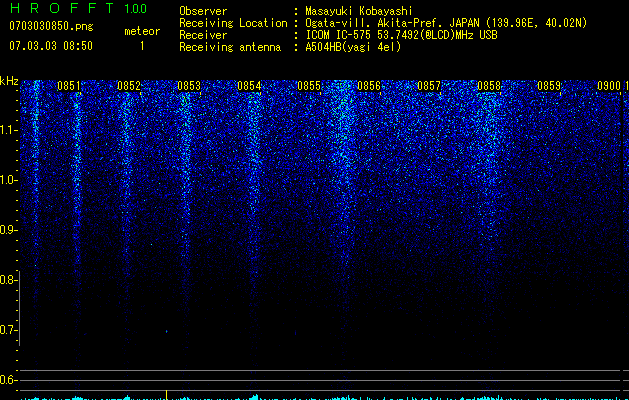This screenshot has height=400, width=629.
Task: Click observer name Masayuki Kobayashi
Action: [x=359, y=12]
